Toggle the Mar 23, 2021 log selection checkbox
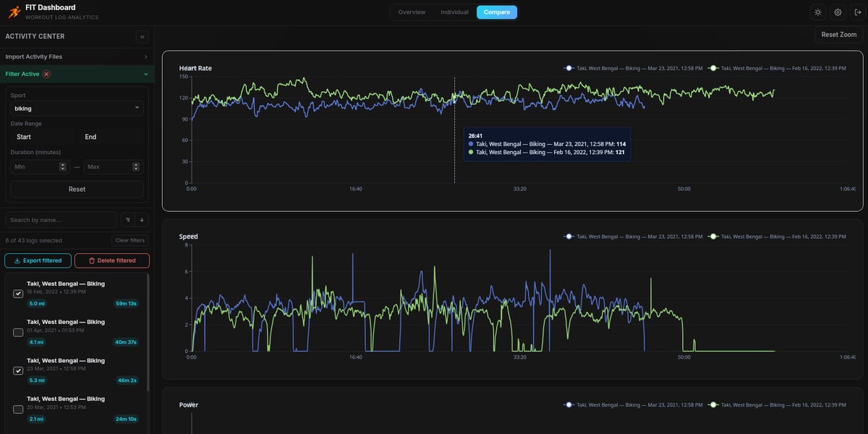Image resolution: width=868 pixels, height=434 pixels. (x=16, y=370)
